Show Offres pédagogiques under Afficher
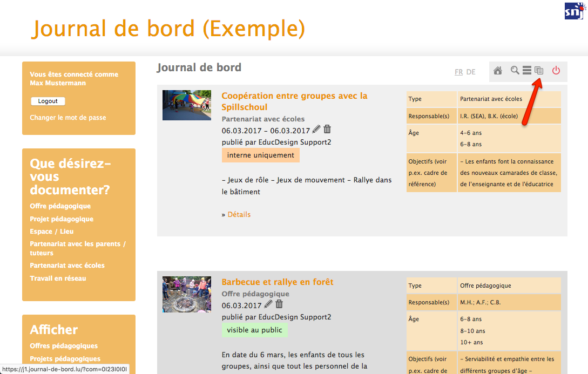The image size is (588, 374). (x=64, y=346)
